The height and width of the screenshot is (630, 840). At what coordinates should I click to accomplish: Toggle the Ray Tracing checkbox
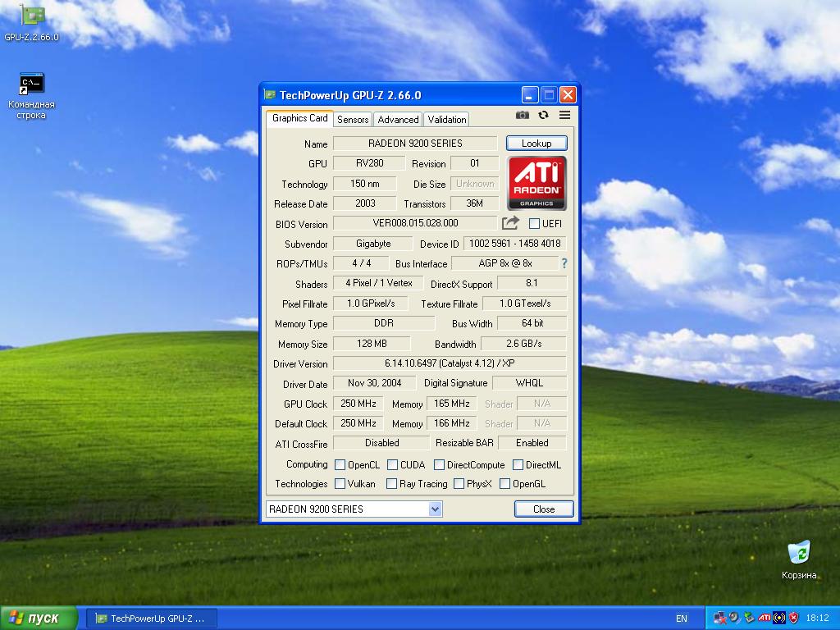[x=391, y=484]
